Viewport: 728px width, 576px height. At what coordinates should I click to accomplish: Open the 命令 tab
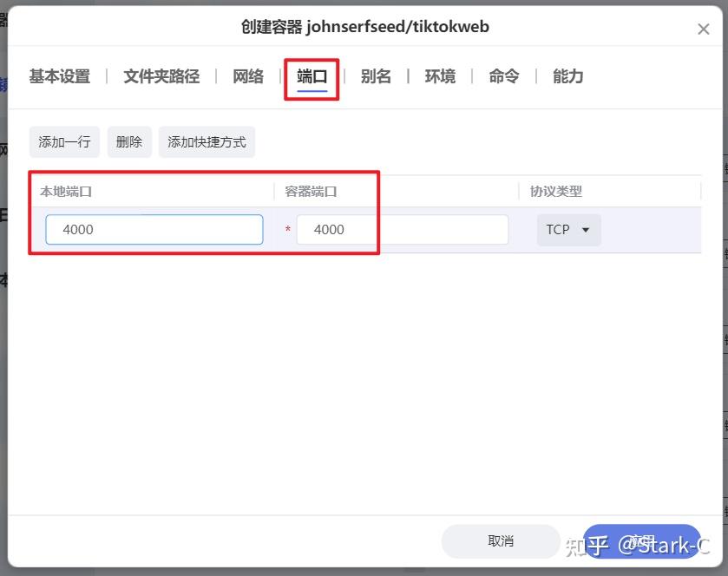504,76
